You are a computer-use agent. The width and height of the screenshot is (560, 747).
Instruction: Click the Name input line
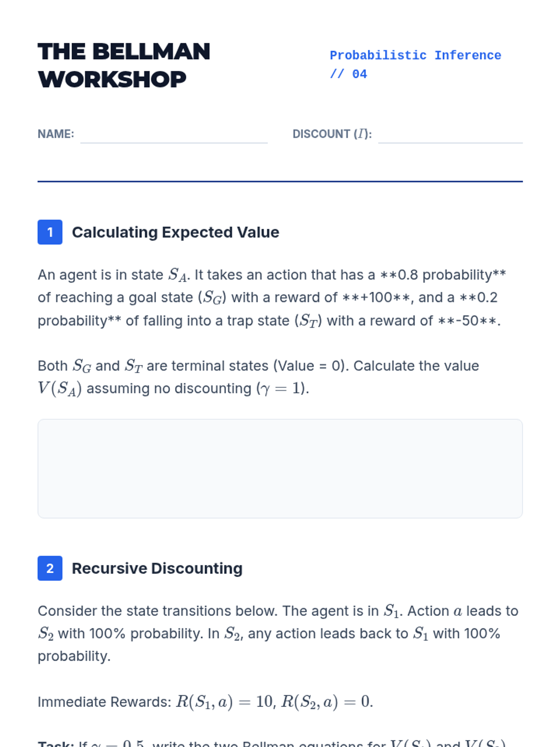174,135
